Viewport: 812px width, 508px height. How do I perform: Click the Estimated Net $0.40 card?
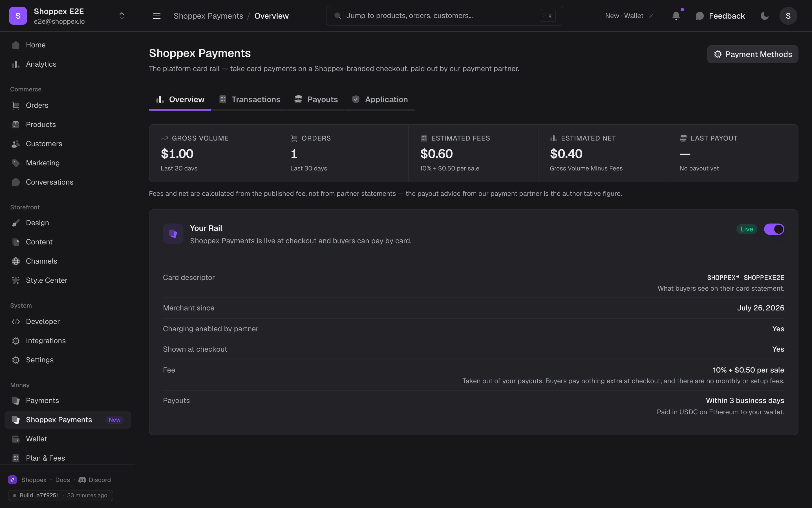tap(603, 153)
